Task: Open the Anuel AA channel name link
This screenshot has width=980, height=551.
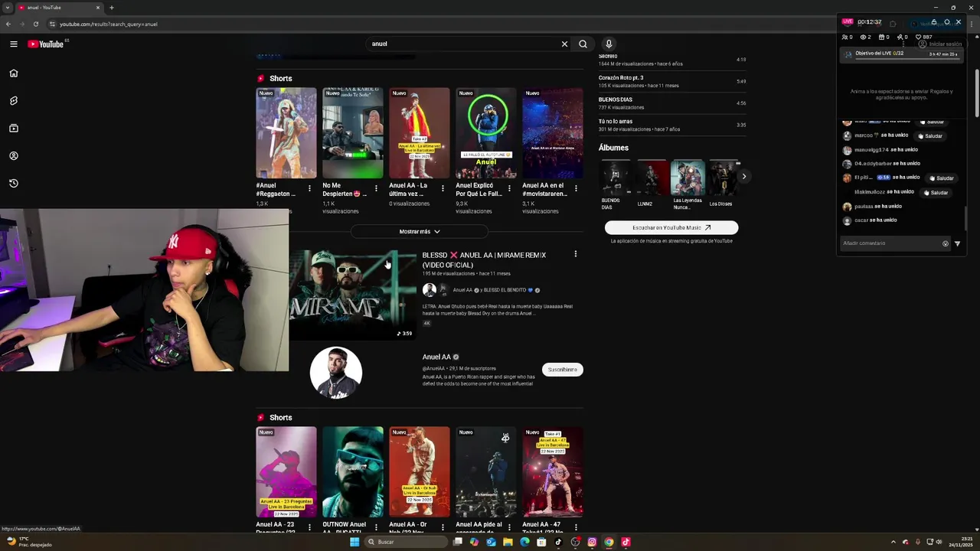Action: click(436, 357)
